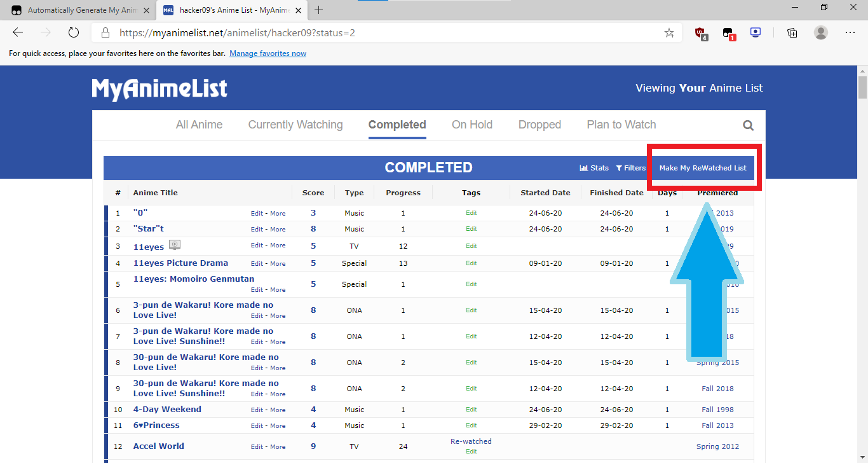Screen dimensions: 868x463
Task: Click the favorite star in the address bar
Action: click(669, 32)
